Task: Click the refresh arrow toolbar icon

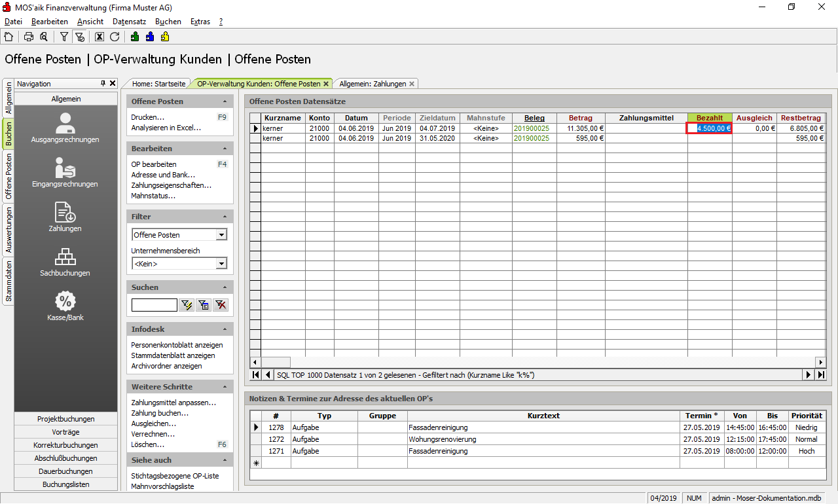Action: 115,37
